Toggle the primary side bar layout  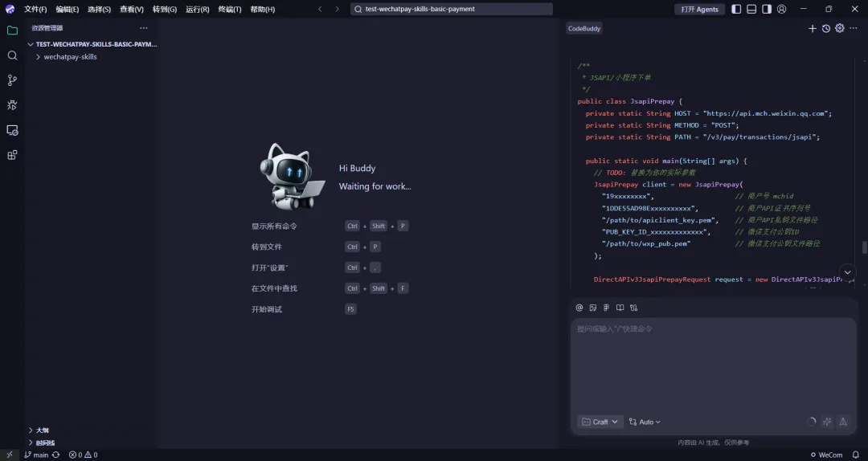coord(736,9)
